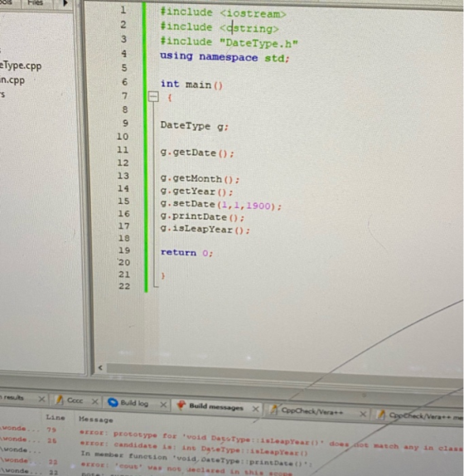The image size is (464, 476).
Task: Click on '#include <cstring>' code line
Action: coord(220,27)
